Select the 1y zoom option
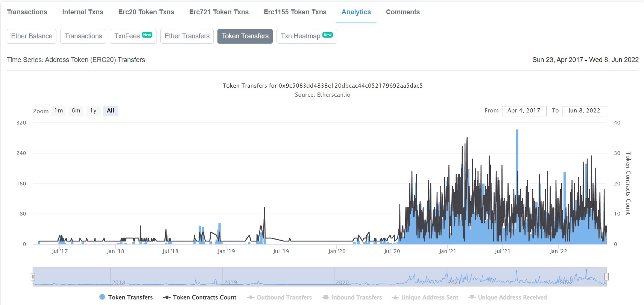Screen dimensions: 644x305 point(93,111)
